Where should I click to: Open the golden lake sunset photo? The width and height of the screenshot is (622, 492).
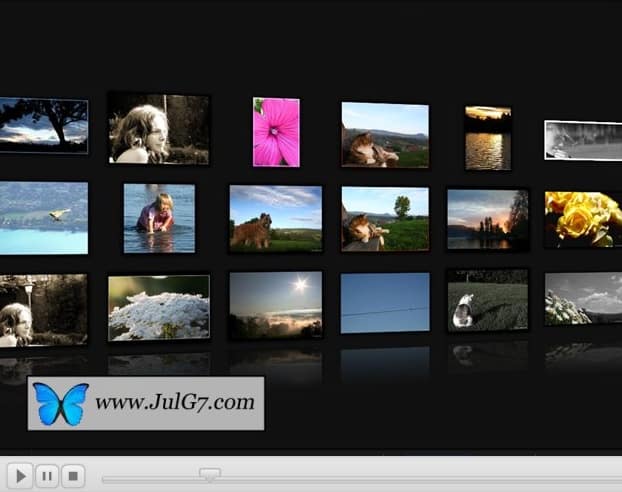[488, 138]
